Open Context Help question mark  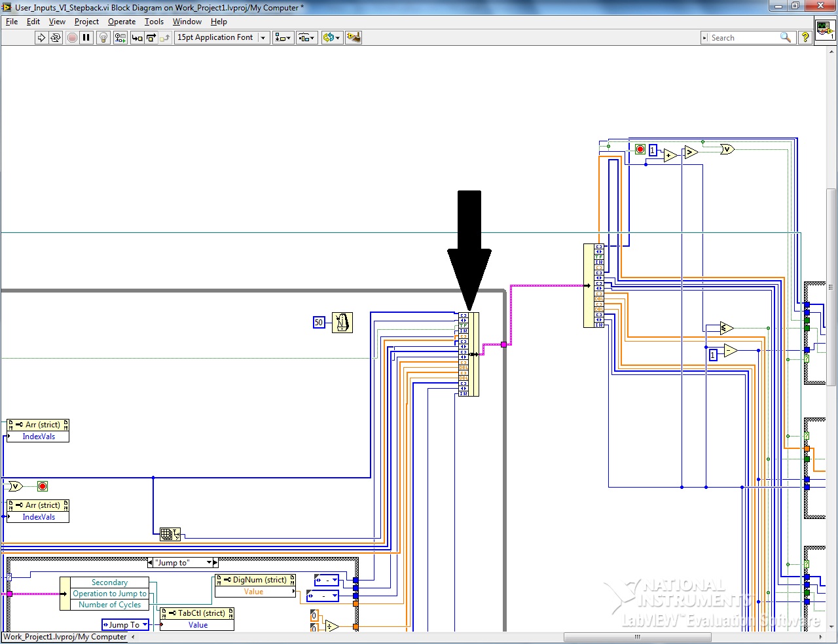[x=805, y=38]
